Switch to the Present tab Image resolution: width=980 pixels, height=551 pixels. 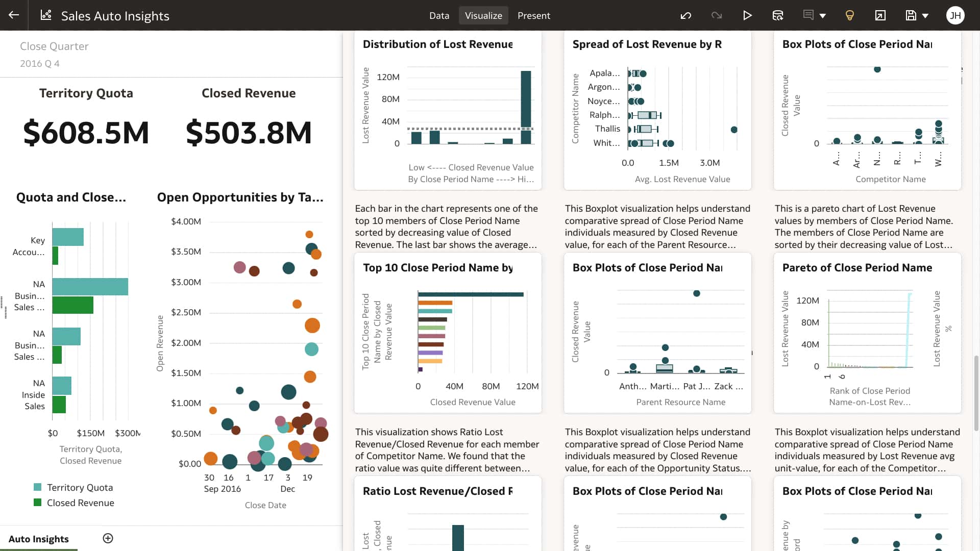pyautogui.click(x=534, y=15)
